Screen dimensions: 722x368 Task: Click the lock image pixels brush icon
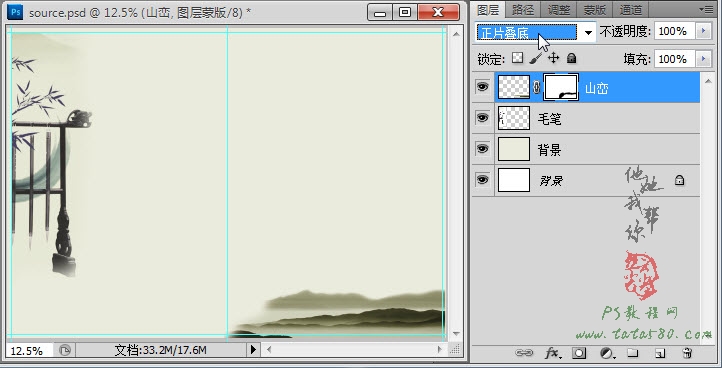coord(536,58)
